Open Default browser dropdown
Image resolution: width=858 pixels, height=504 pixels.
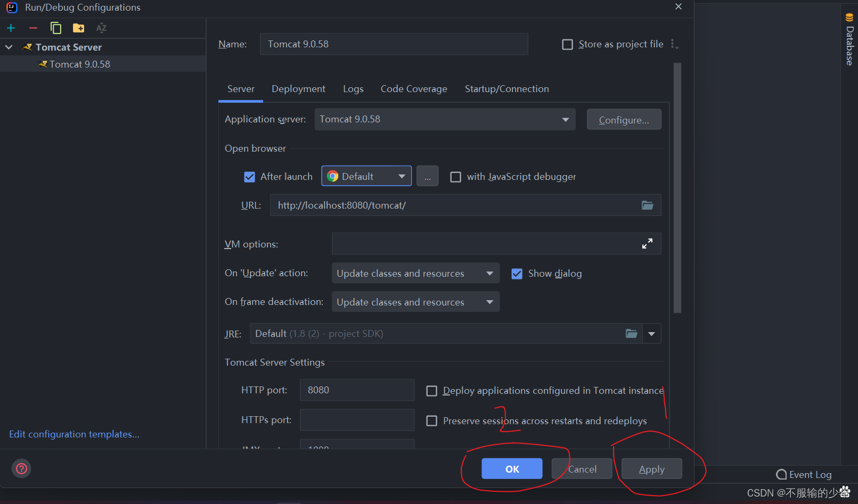pos(366,176)
